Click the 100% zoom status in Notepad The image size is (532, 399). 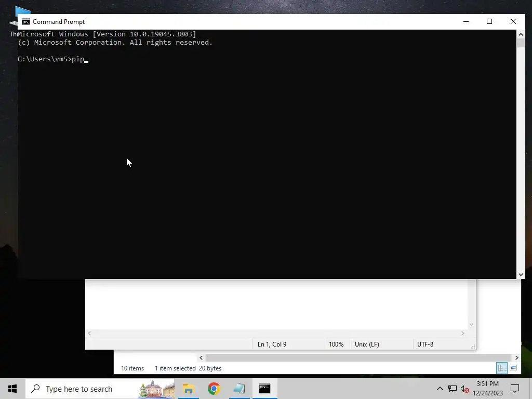336,344
